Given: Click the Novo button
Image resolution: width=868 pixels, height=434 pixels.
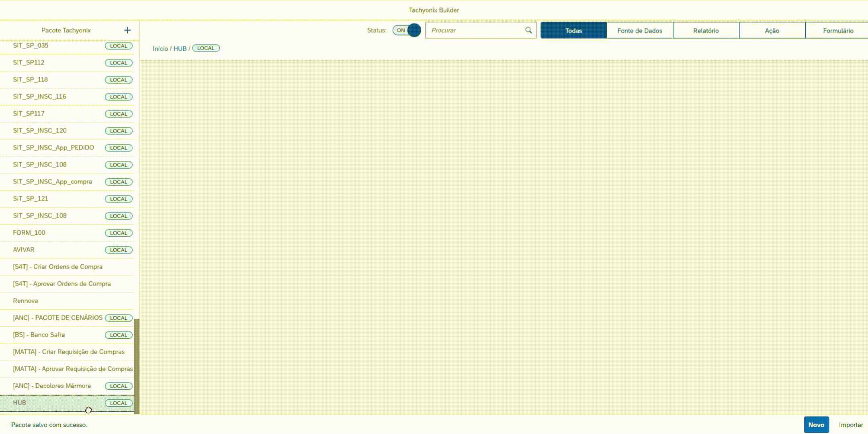Looking at the screenshot, I should click(x=816, y=425).
